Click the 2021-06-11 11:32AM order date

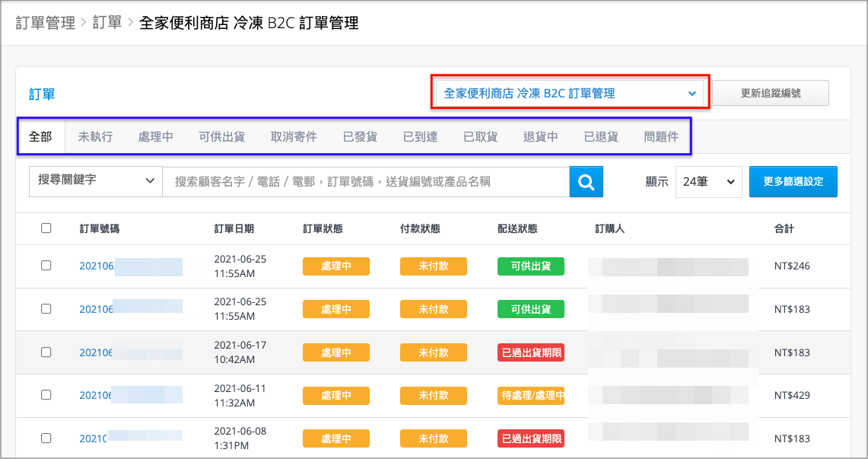[x=240, y=395]
